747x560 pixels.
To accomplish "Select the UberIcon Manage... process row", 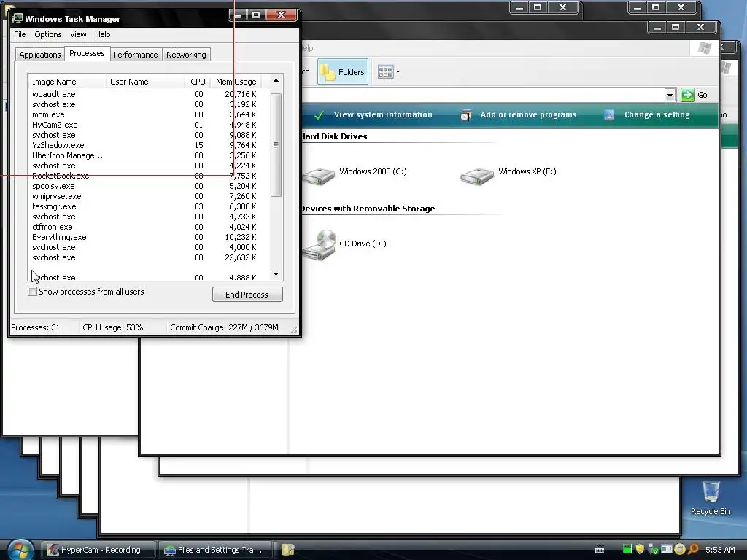I will (149, 155).
